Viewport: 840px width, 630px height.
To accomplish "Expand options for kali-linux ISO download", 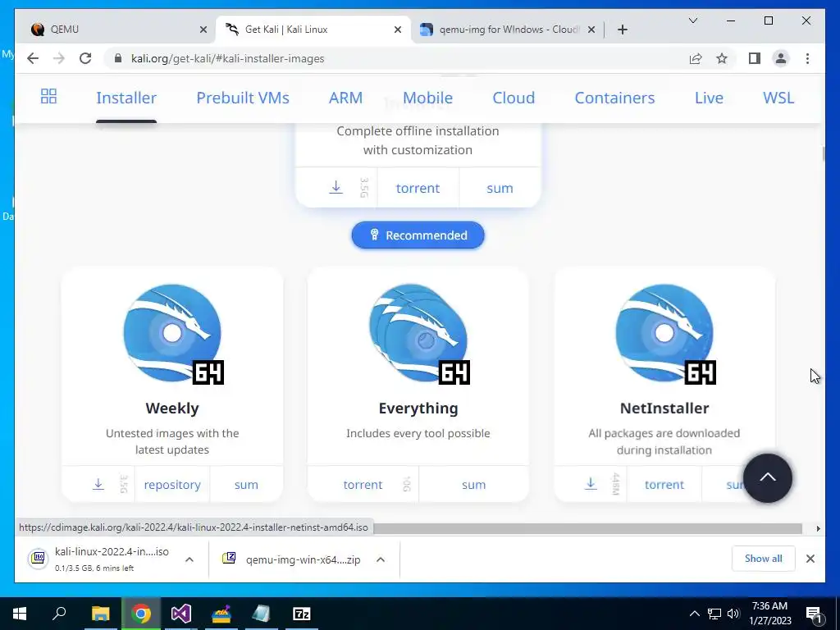I will [189, 559].
